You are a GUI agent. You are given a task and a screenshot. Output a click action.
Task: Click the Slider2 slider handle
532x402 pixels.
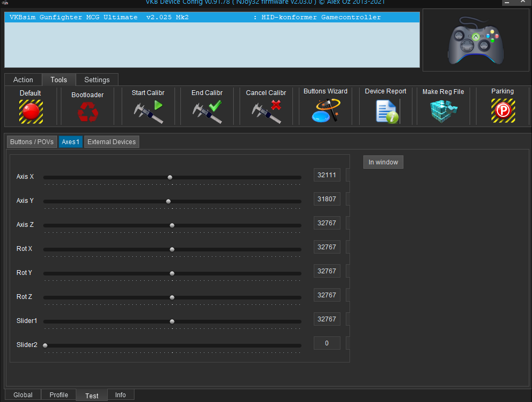45,345
